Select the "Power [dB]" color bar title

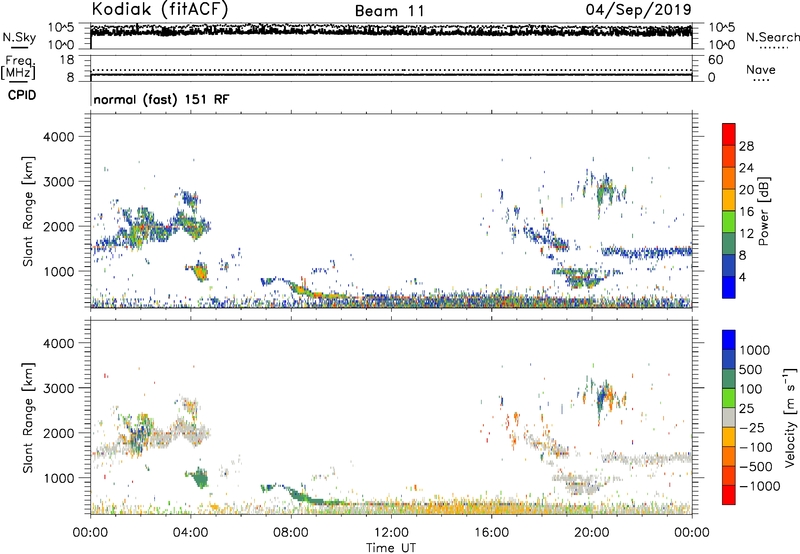pos(763,211)
